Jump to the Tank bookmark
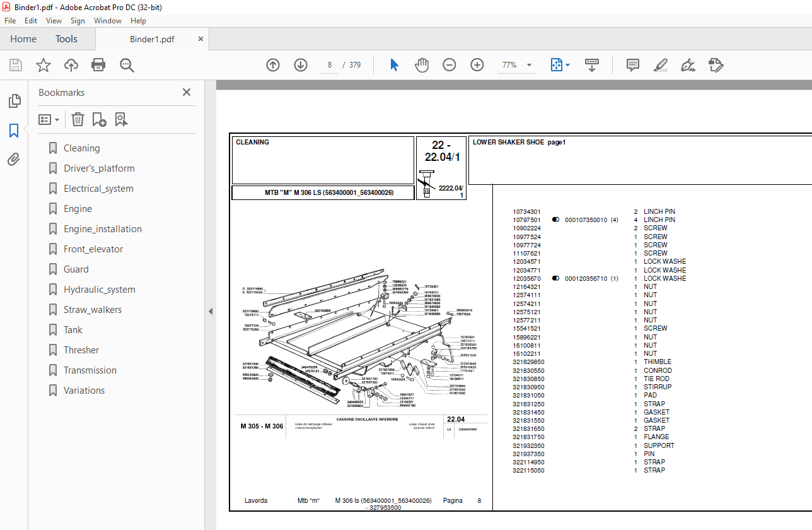 pos(72,330)
